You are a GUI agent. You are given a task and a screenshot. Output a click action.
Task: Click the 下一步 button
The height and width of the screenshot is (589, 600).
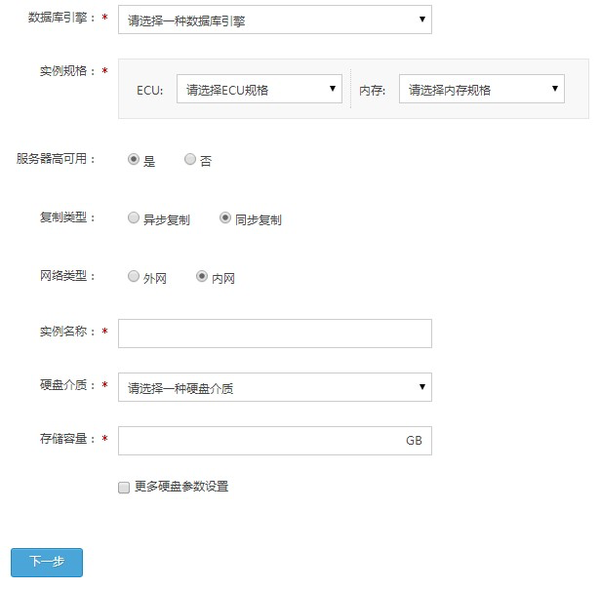47,562
